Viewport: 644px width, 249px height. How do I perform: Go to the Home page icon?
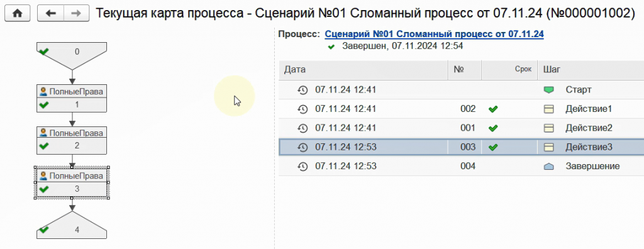coord(17,13)
